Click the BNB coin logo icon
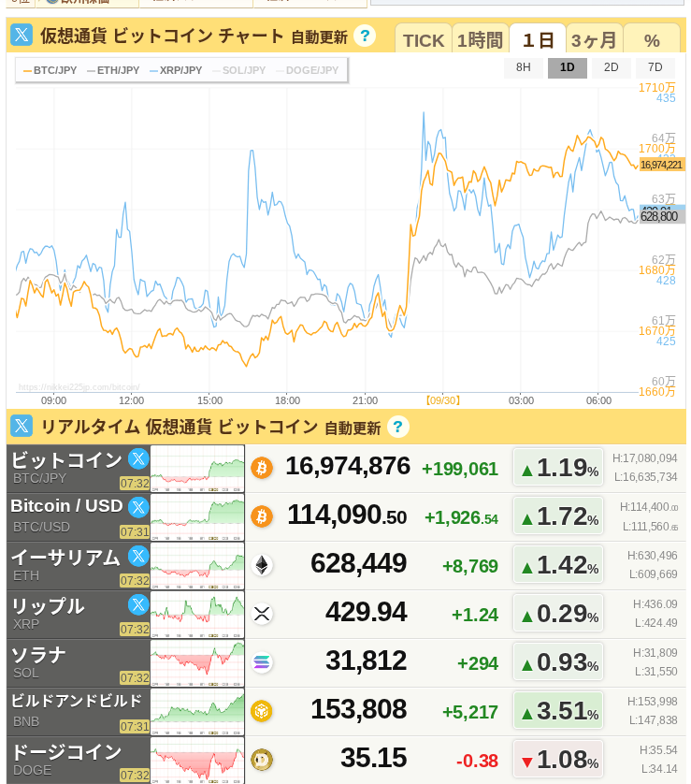Image resolution: width=691 pixels, height=784 pixels. 262,711
